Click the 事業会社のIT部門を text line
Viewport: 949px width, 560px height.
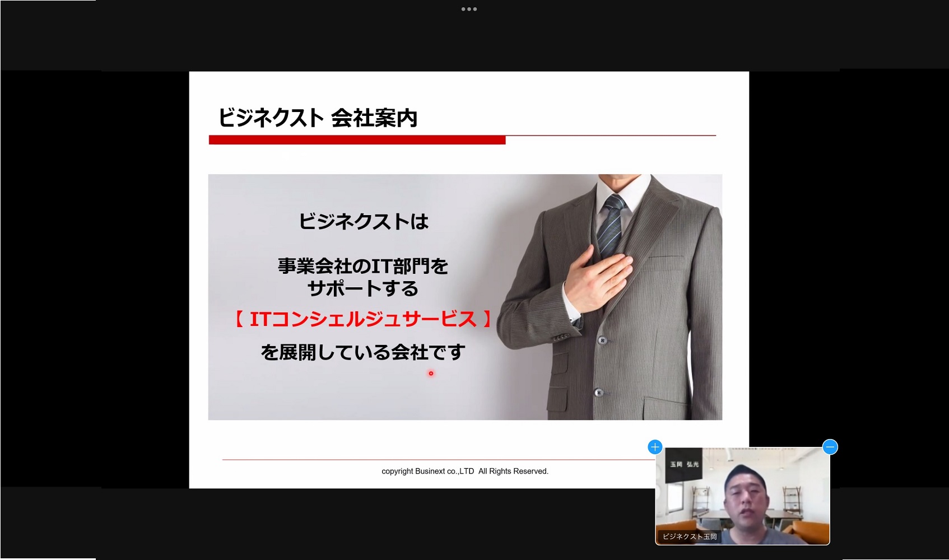click(x=363, y=265)
